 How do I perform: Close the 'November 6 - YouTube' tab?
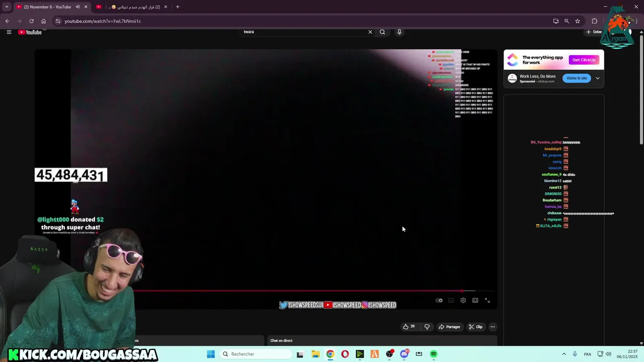[x=86, y=7]
